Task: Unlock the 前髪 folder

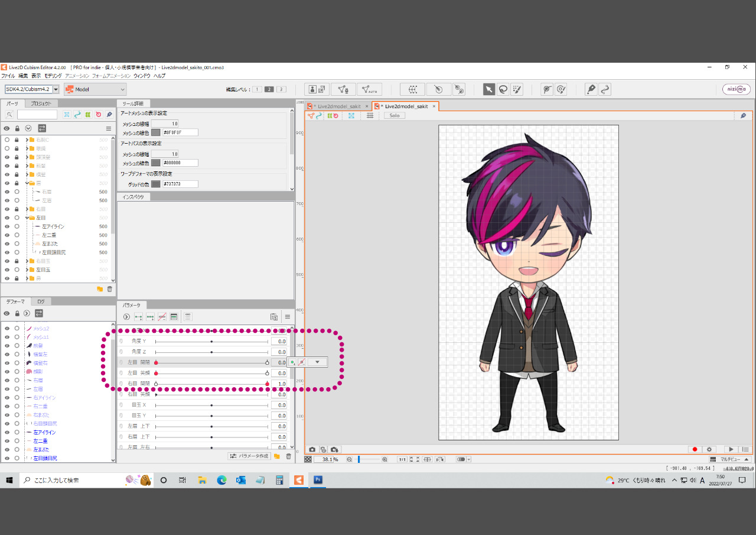Action: point(17,166)
